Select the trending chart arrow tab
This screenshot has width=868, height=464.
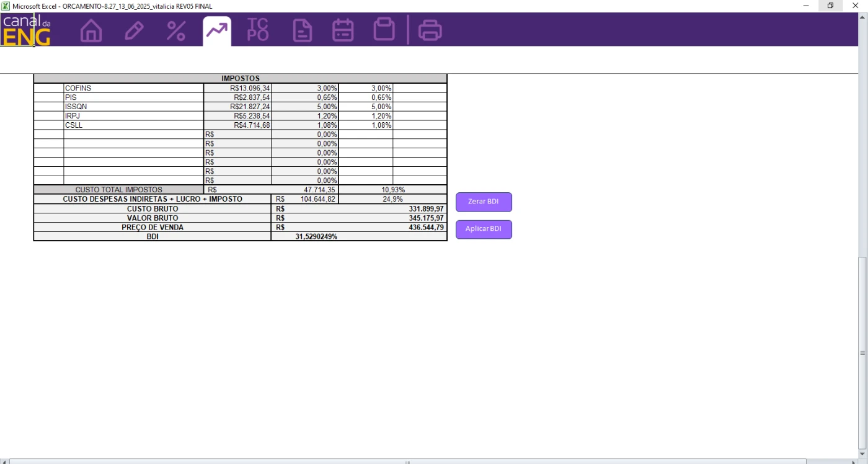click(x=217, y=31)
